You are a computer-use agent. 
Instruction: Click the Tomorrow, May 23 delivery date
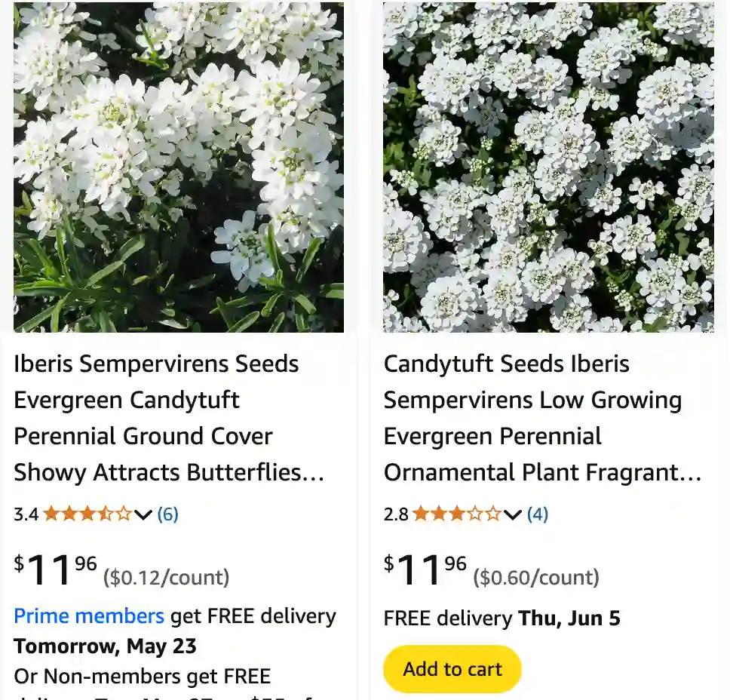coord(105,646)
